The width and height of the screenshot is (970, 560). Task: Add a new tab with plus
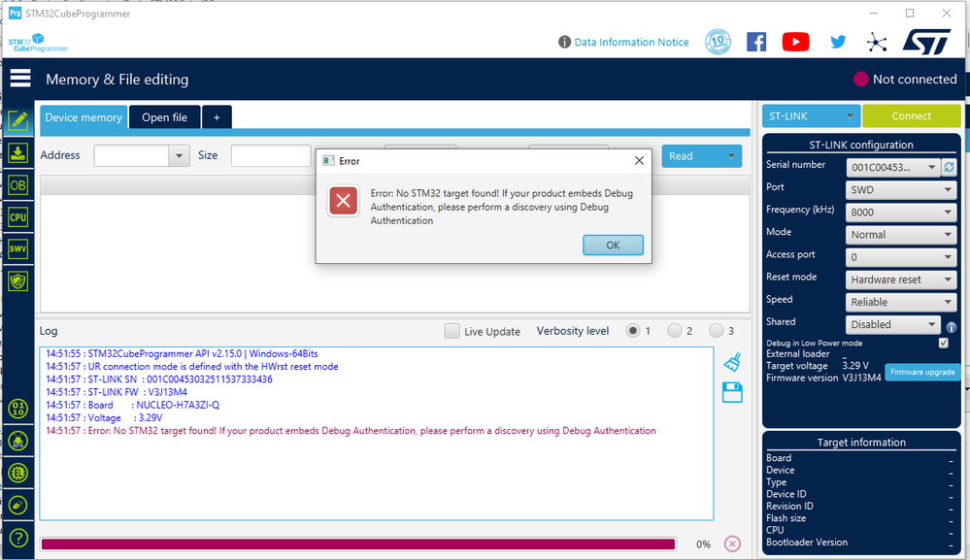[x=217, y=117]
